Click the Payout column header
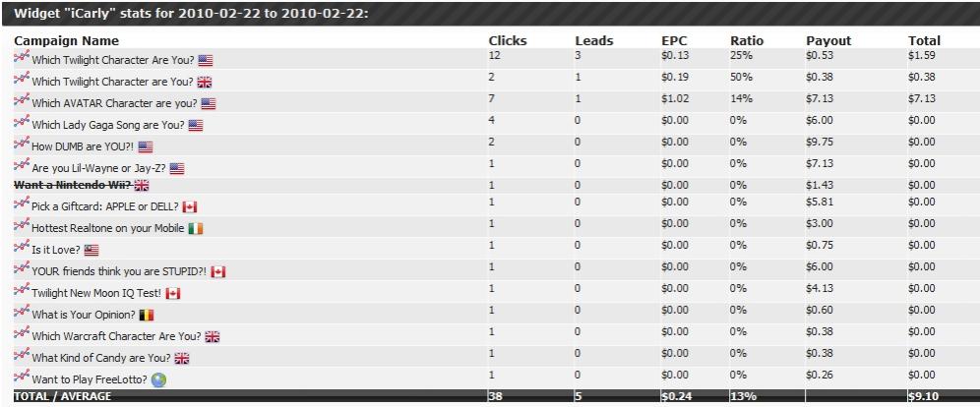 pos(828,40)
